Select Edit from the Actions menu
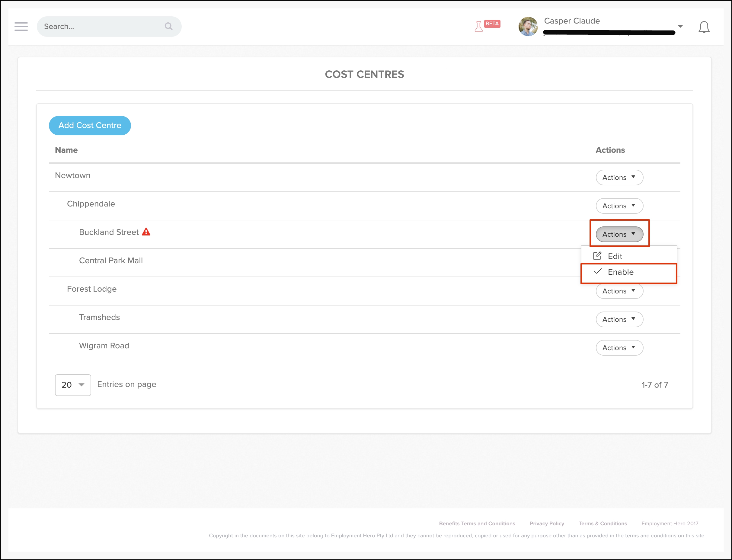 pos(615,256)
